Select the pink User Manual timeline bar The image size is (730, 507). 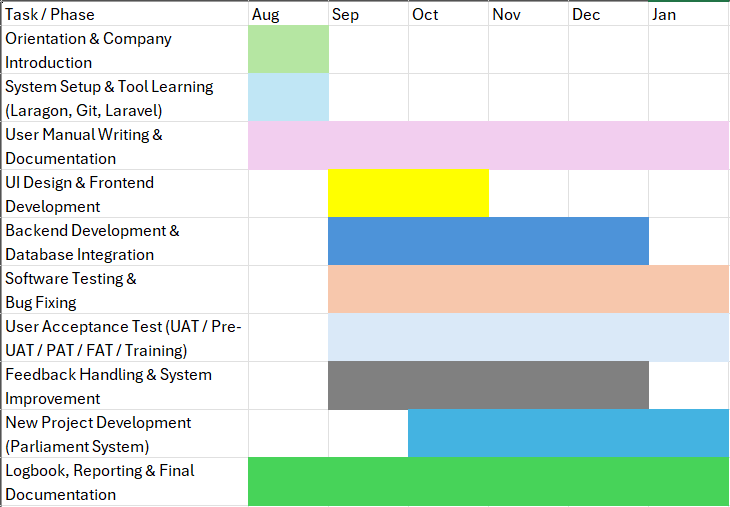point(488,146)
